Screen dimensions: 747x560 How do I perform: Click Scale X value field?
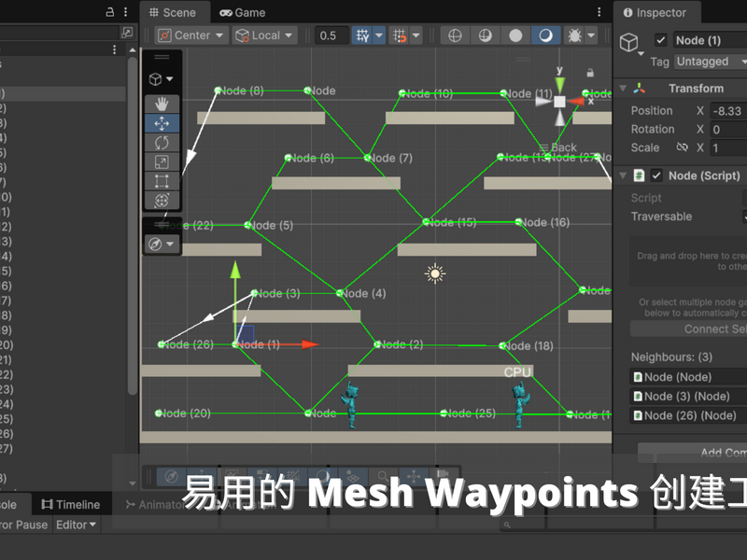point(728,148)
